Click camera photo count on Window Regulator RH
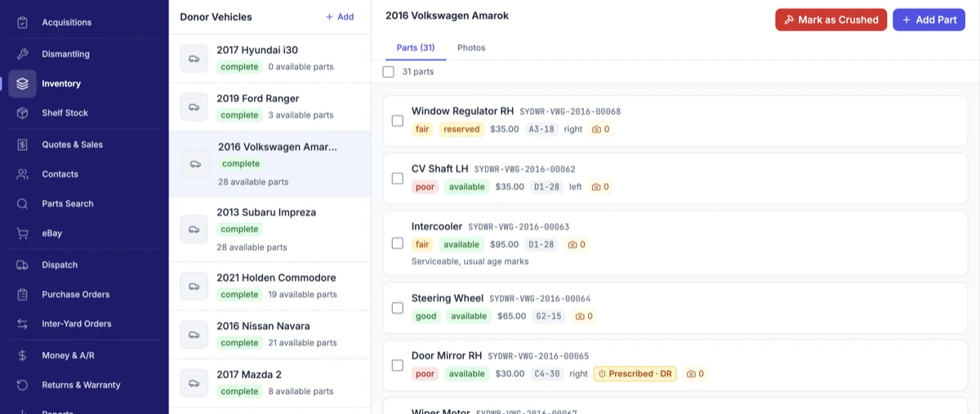Image resolution: width=980 pixels, height=414 pixels. tap(601, 129)
